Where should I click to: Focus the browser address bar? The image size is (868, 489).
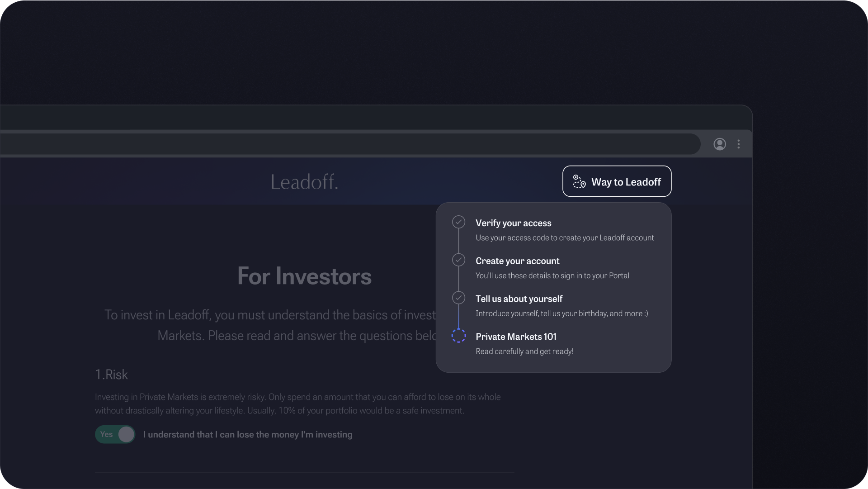point(348,144)
